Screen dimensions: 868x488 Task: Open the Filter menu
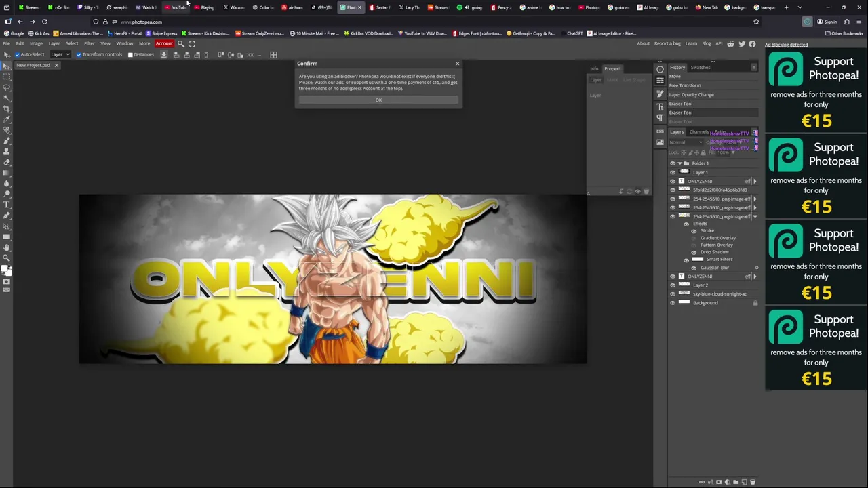point(89,43)
